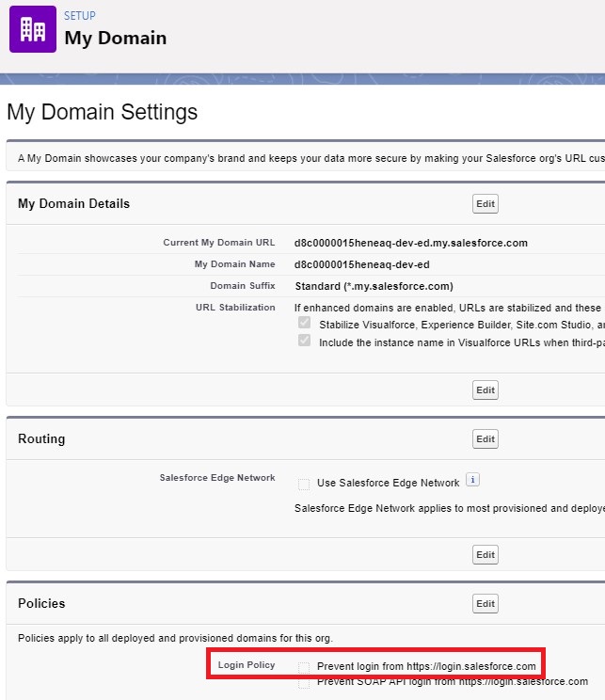Click Edit button below URL Stabilization section

pyautogui.click(x=486, y=390)
